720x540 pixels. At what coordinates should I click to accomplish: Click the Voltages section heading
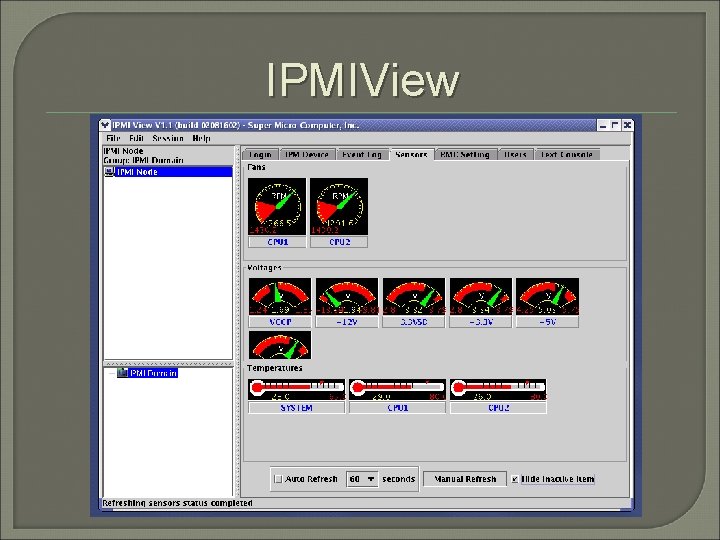[264, 268]
